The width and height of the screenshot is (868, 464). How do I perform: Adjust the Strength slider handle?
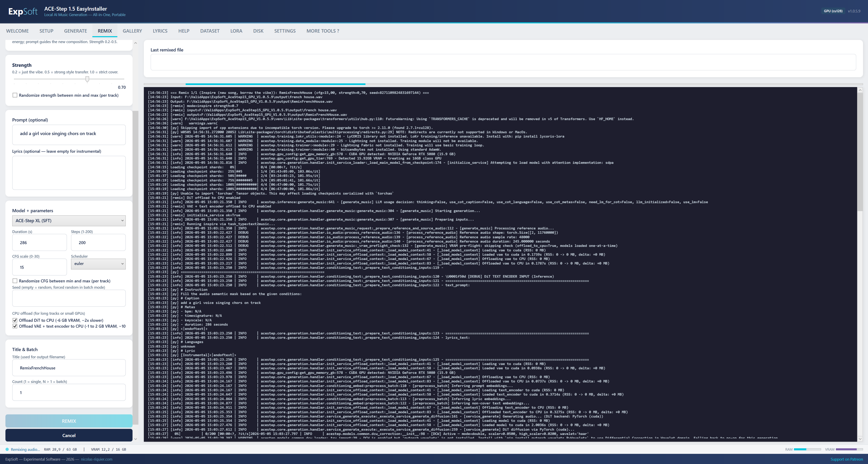(x=87, y=79)
